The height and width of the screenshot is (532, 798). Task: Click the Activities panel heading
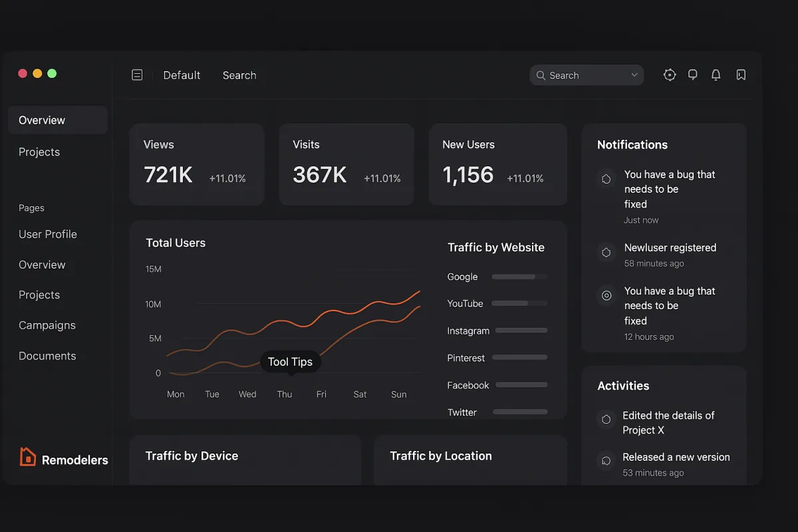point(623,386)
